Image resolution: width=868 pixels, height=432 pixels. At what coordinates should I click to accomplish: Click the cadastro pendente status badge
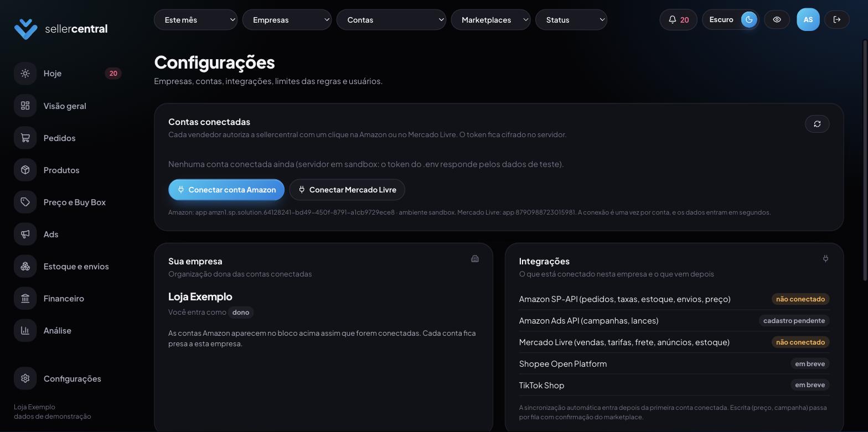click(x=794, y=321)
